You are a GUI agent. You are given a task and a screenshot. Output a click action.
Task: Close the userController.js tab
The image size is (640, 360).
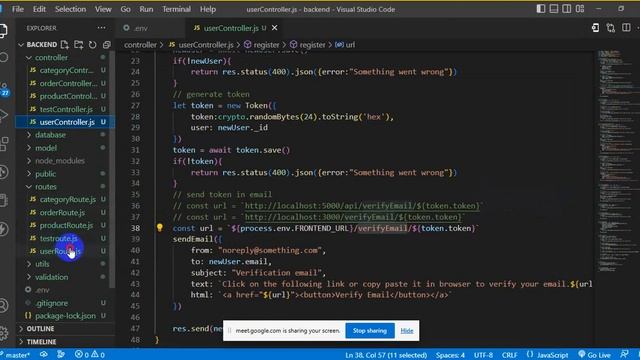point(275,28)
